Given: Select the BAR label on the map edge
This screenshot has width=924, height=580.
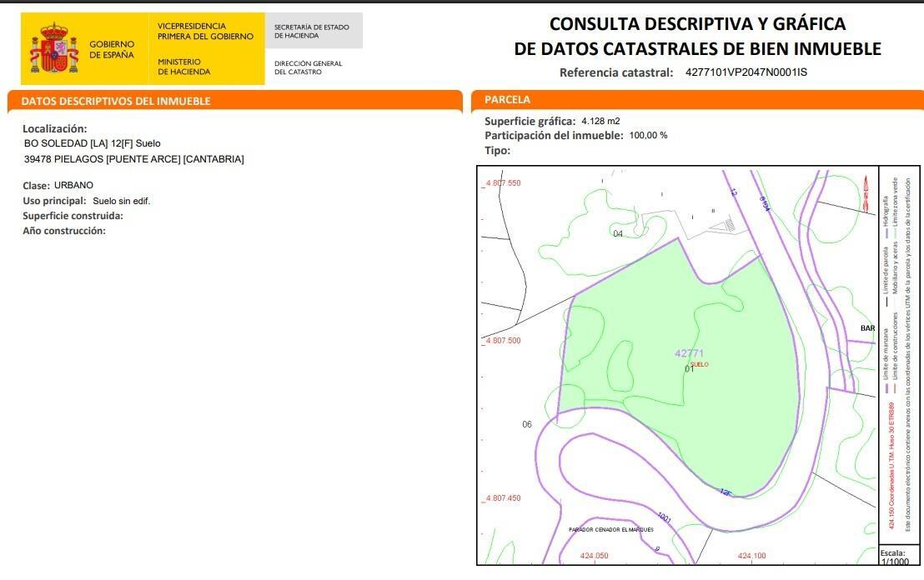Looking at the screenshot, I should point(866,328).
